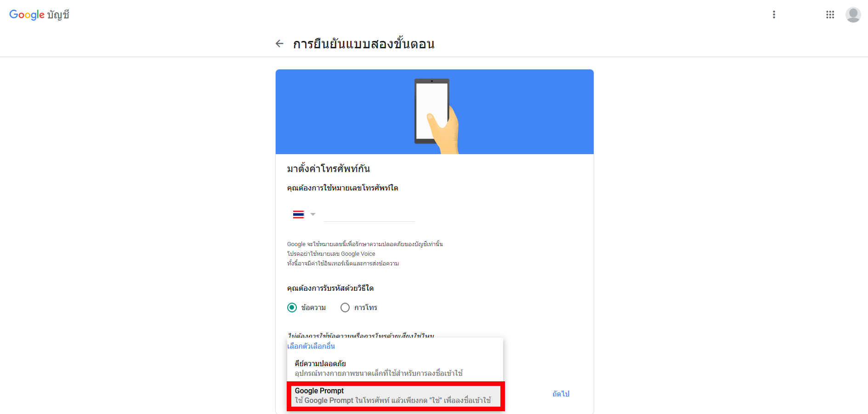This screenshot has width=868, height=414.
Task: Click the มาตั้งค่าโทรศัพท์กัน heading
Action: coord(329,169)
